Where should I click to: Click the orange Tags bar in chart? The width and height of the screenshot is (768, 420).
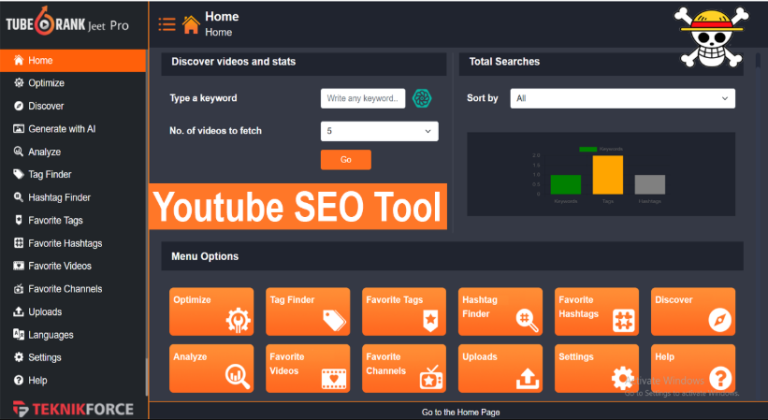click(x=608, y=175)
